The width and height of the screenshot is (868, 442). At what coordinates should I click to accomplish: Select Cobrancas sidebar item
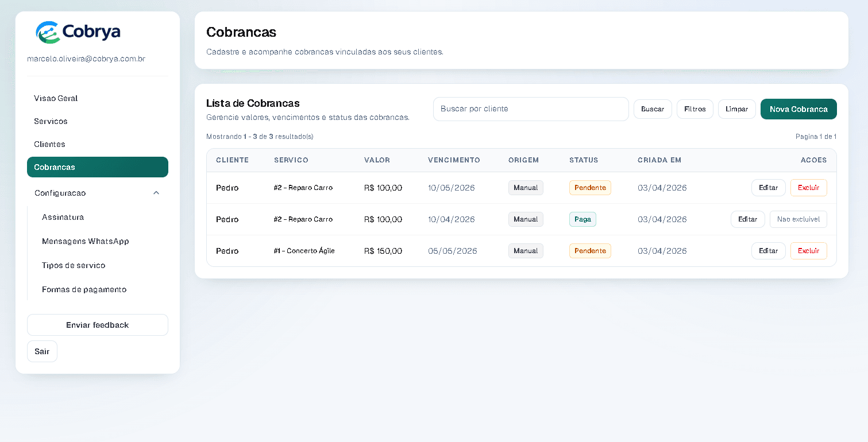click(98, 167)
